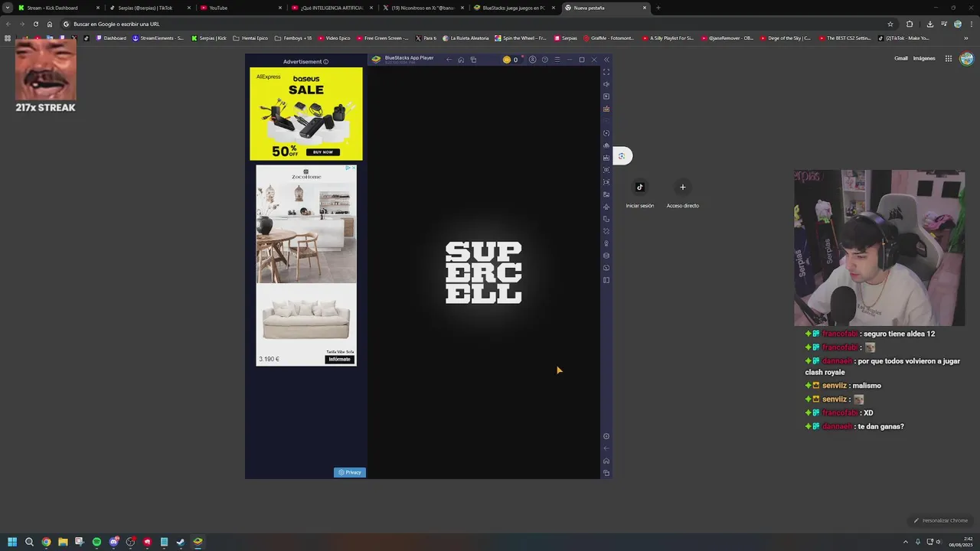980x551 pixels.
Task: Open BlueStacks account profile icon
Action: (533, 60)
